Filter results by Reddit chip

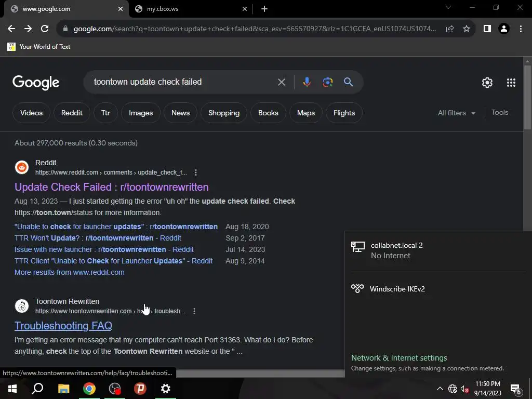point(72,113)
